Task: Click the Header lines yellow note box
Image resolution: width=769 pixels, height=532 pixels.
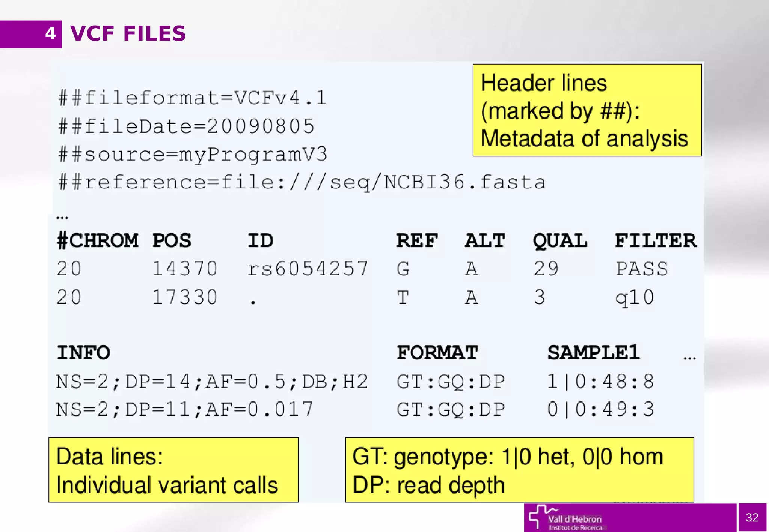Action: tap(587, 110)
